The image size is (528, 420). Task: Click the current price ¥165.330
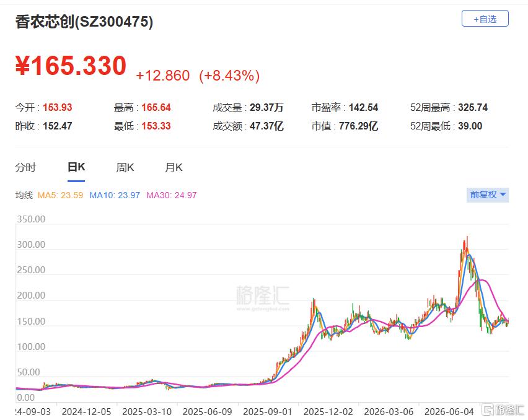click(71, 65)
